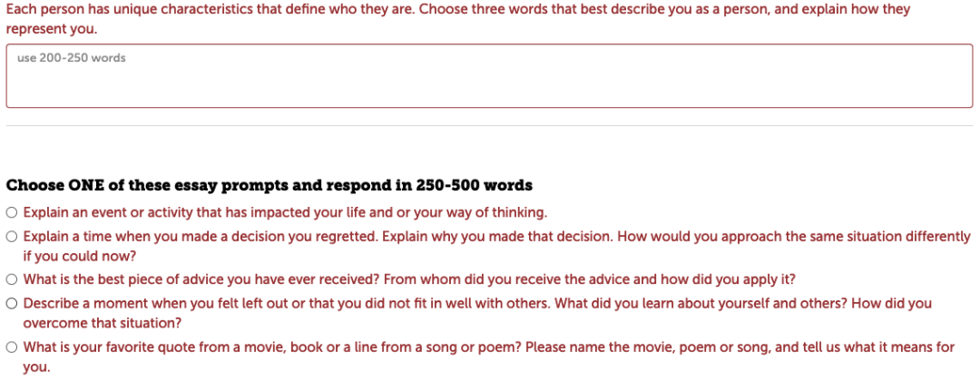980x381 pixels.
Task: Select the 'felt left out' prompt radio button
Action: pyautogui.click(x=11, y=304)
